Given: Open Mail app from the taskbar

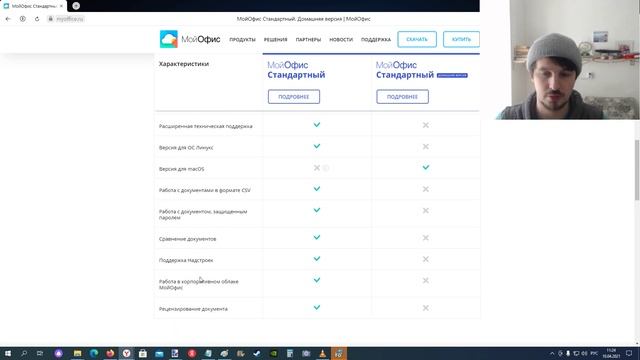Looking at the screenshot, I should [x=159, y=353].
